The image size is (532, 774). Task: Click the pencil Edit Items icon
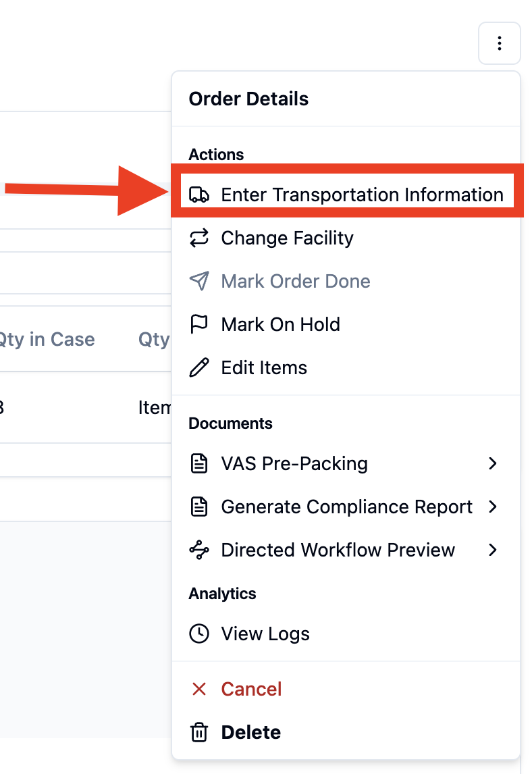199,367
